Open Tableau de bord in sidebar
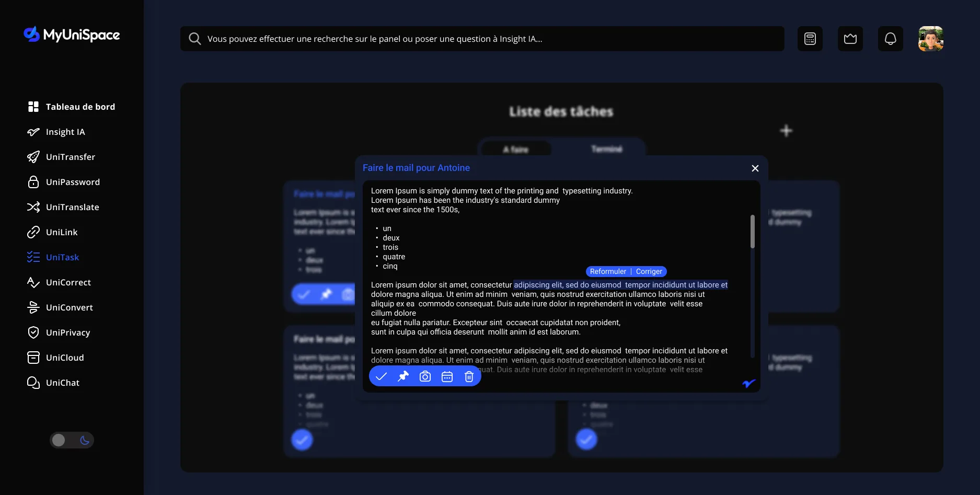The width and height of the screenshot is (980, 495). (x=71, y=107)
